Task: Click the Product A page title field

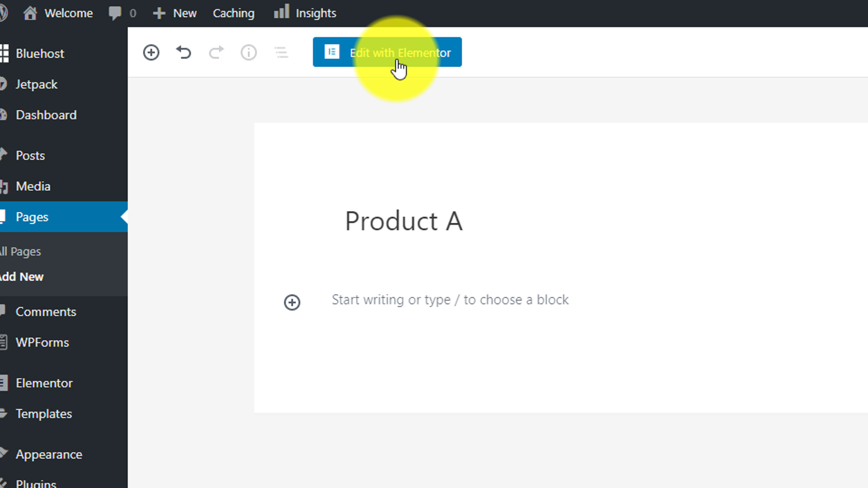Action: pos(403,221)
